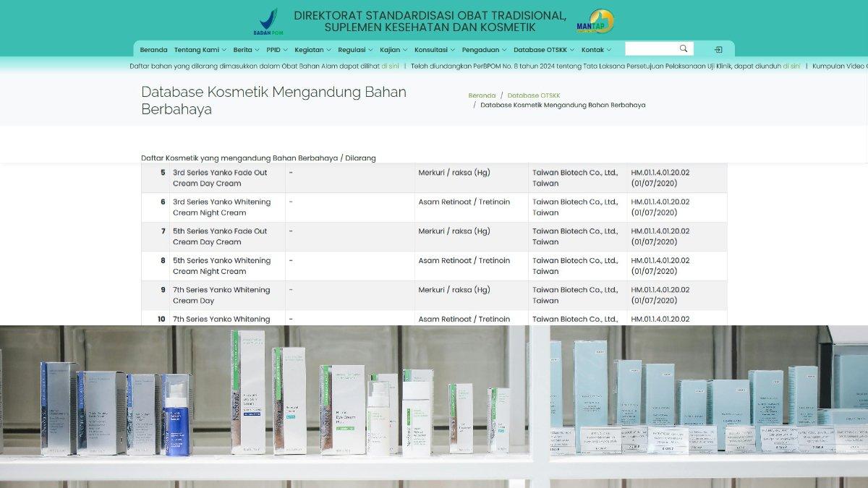Open the PPID dropdown menu

pyautogui.click(x=277, y=50)
